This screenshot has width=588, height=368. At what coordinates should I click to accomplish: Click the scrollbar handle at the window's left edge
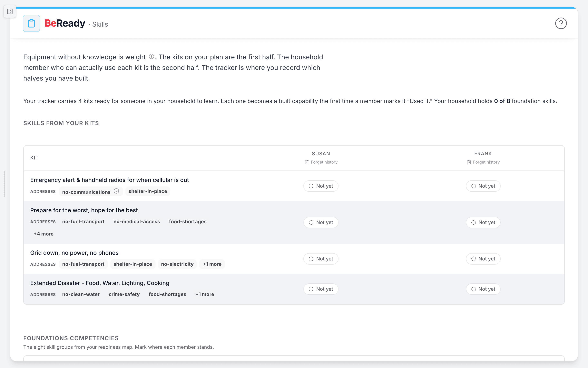[4, 184]
